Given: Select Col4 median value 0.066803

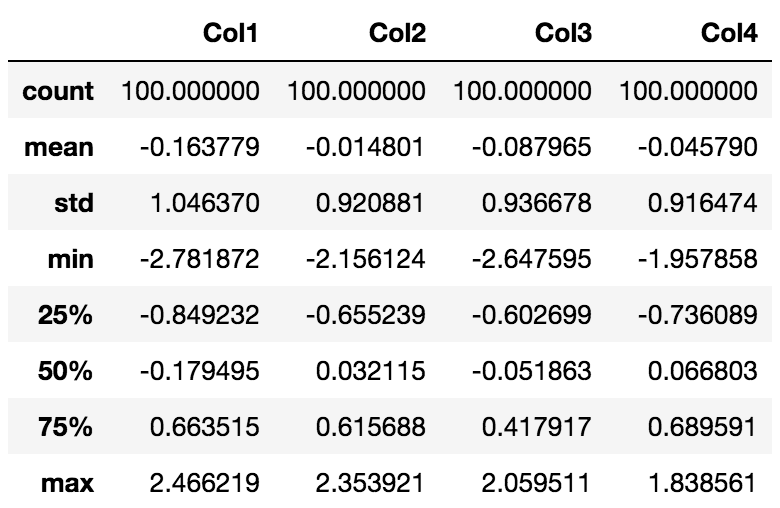Looking at the screenshot, I should pos(702,371).
